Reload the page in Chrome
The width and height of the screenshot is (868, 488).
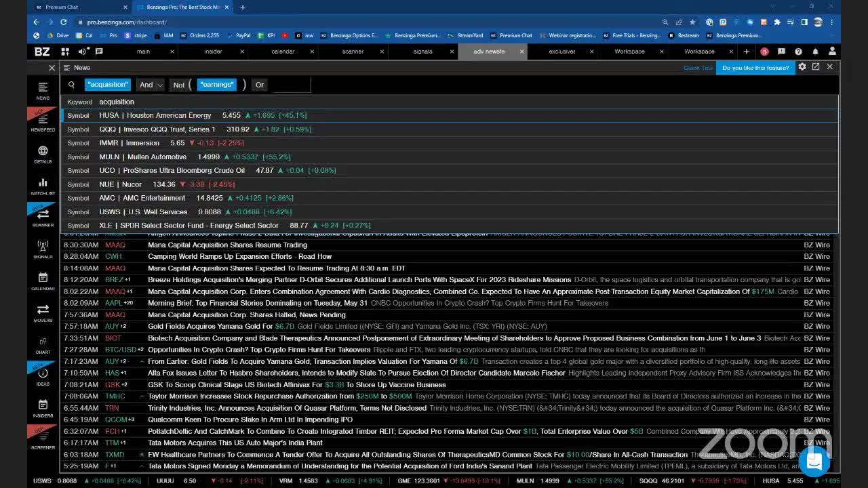point(64,22)
